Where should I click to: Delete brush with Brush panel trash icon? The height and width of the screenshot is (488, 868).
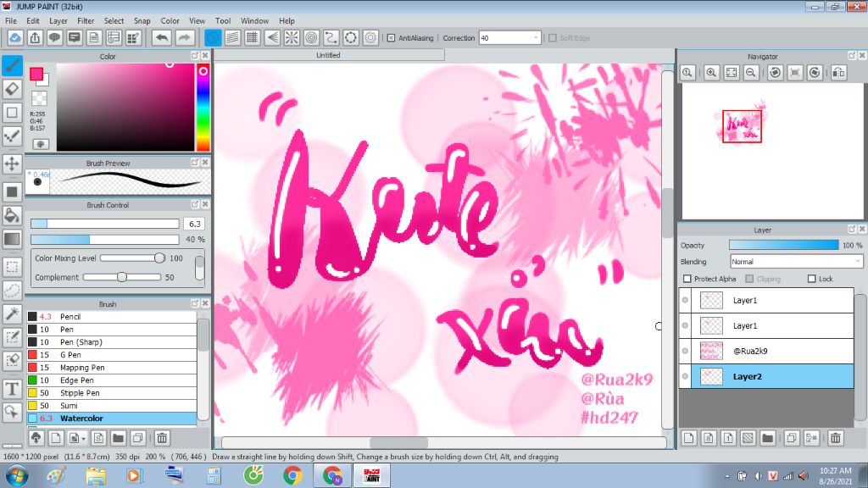pos(162,438)
